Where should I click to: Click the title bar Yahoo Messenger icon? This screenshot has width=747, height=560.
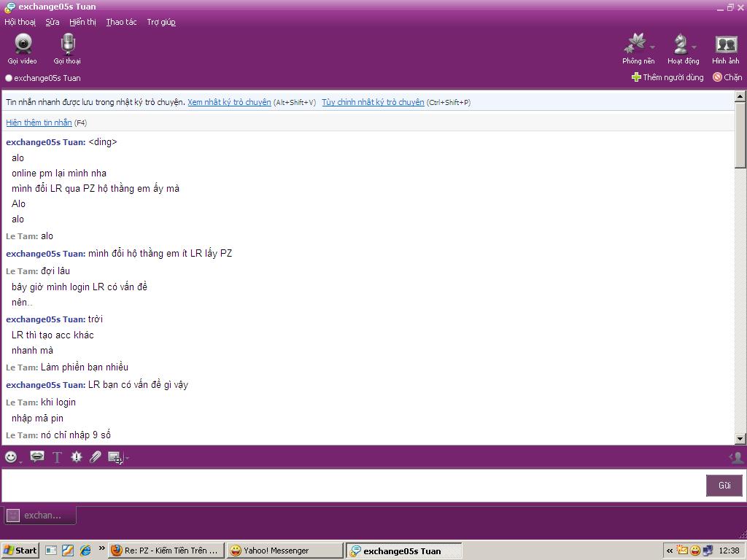[x=9, y=7]
